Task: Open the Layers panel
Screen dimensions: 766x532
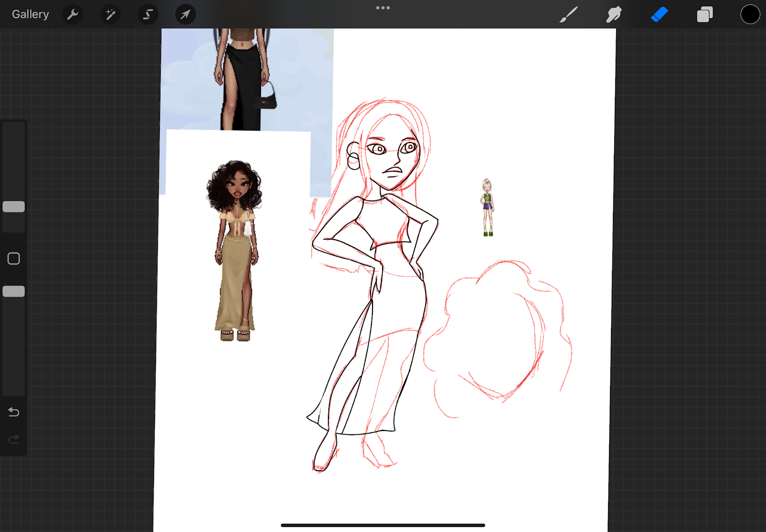Action: click(704, 14)
